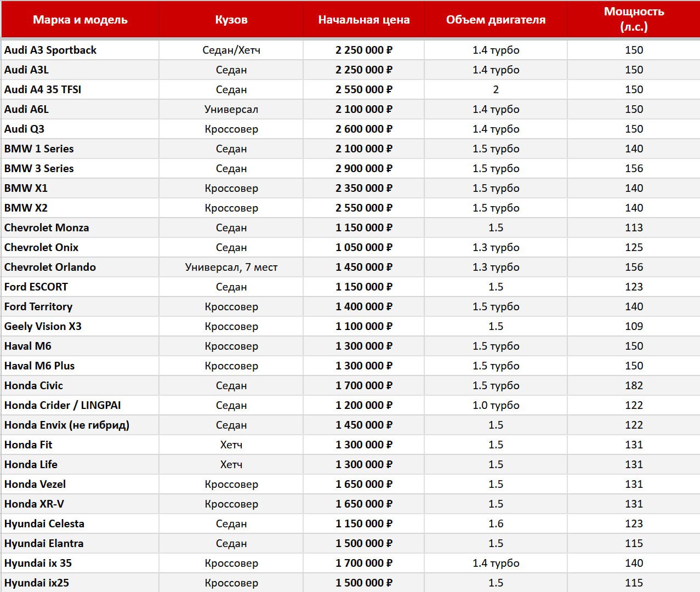
Task: Select the Audi A4 35 TFSI price cell
Action: coord(363,89)
